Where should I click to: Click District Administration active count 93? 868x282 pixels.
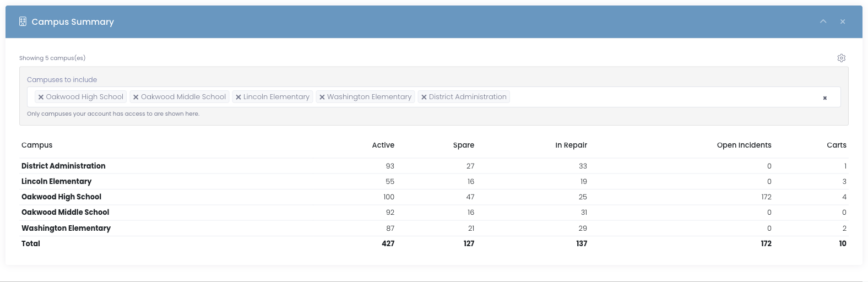point(390,166)
